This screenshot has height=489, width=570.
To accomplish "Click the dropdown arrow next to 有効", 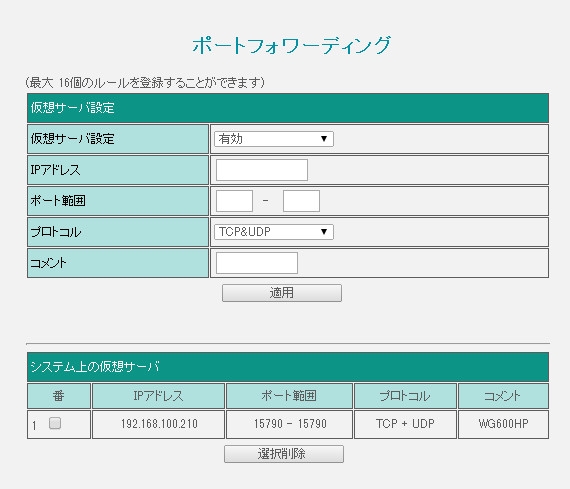I will (x=324, y=139).
